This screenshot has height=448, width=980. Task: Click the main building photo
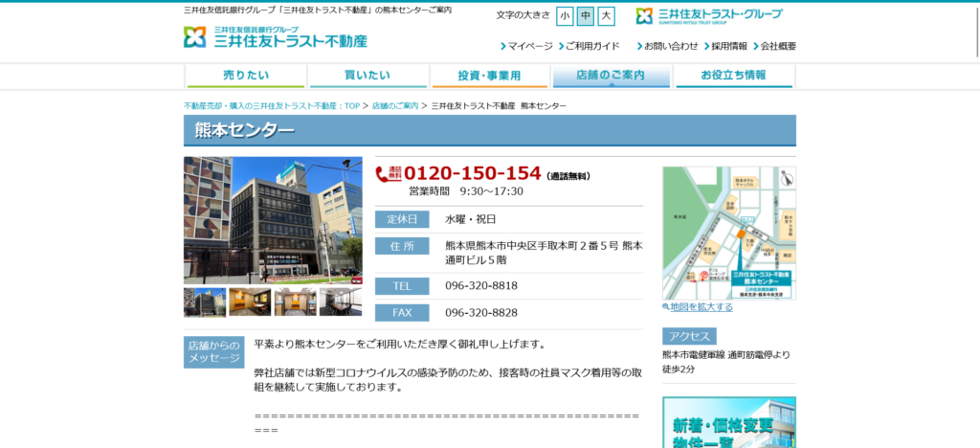(x=273, y=220)
